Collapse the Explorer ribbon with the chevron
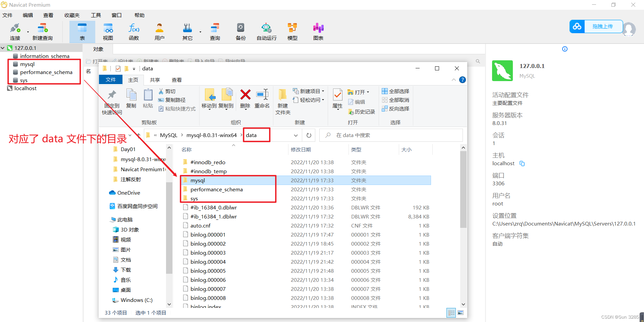 [x=453, y=80]
